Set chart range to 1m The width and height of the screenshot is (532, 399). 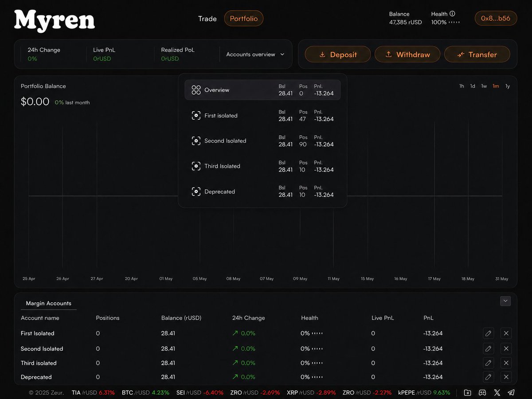click(x=496, y=86)
